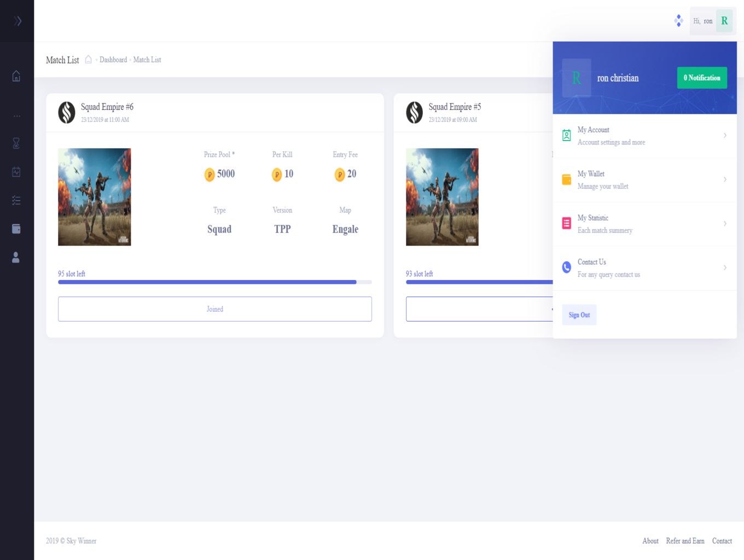Open the Squad Empire #6 game thumbnail
The height and width of the screenshot is (560, 744).
click(x=95, y=197)
